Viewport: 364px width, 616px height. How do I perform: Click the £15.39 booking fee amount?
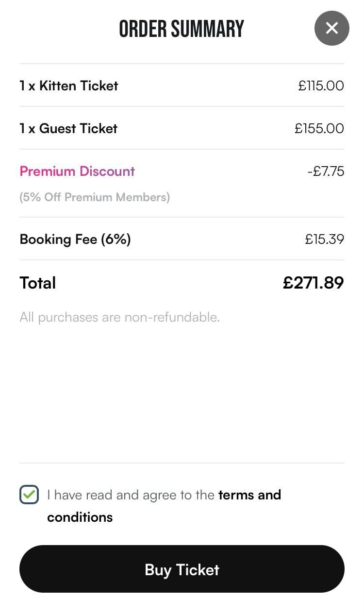pyautogui.click(x=324, y=239)
